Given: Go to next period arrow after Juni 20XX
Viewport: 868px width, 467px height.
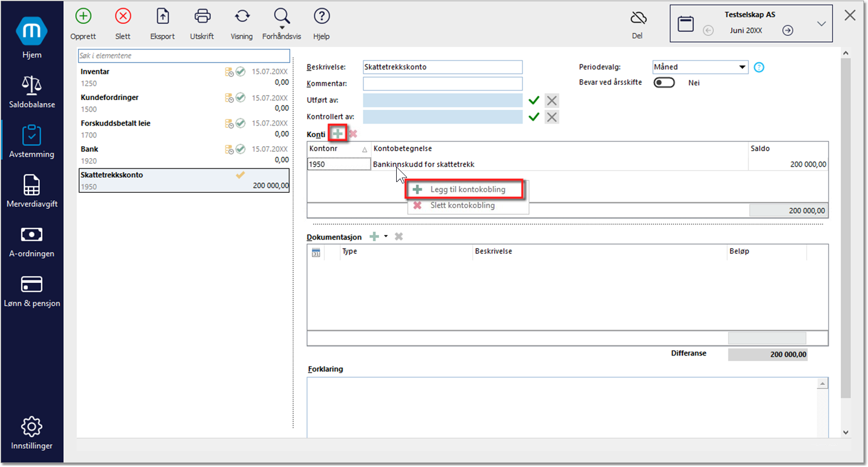Looking at the screenshot, I should [788, 31].
